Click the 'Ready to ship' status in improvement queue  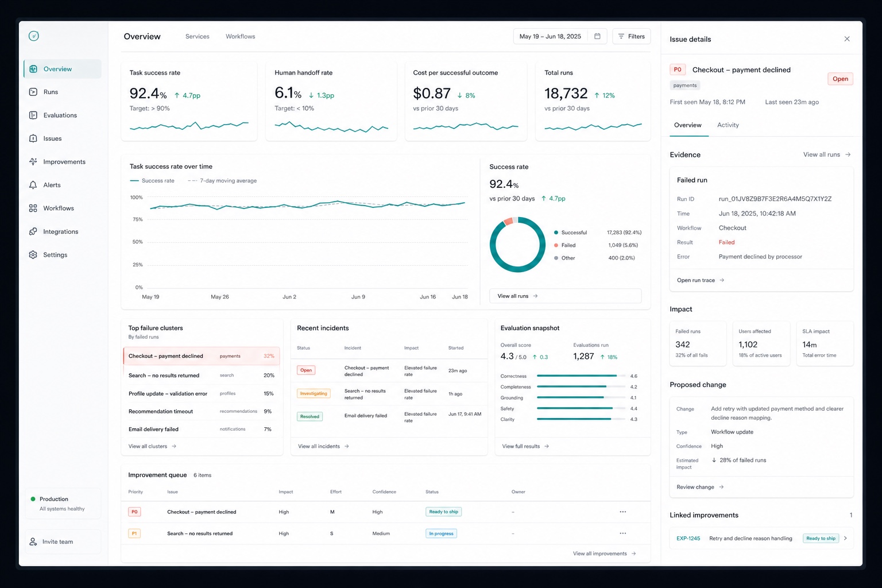tap(444, 512)
